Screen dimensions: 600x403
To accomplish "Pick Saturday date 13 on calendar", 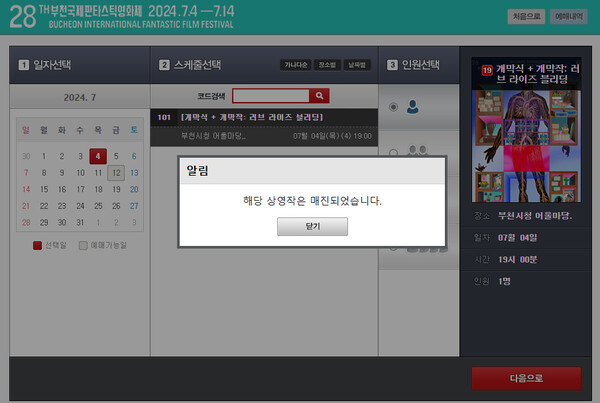I will tap(134, 173).
